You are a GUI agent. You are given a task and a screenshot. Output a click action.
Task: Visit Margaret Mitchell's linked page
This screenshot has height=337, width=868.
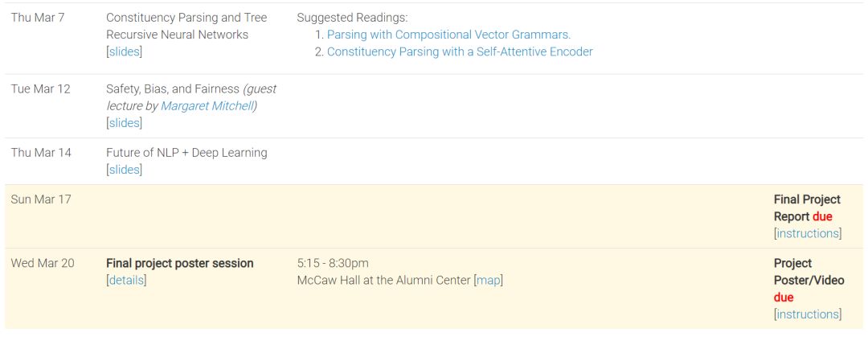[207, 106]
